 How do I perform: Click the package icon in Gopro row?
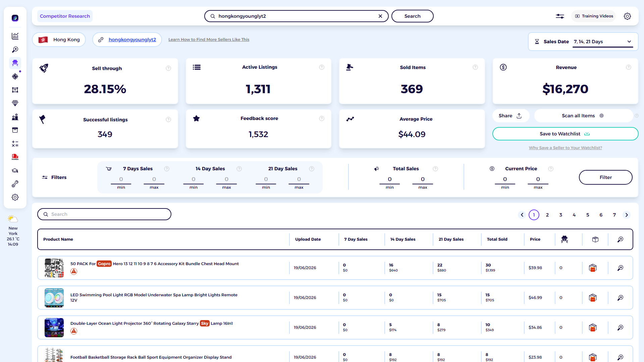pos(593,268)
